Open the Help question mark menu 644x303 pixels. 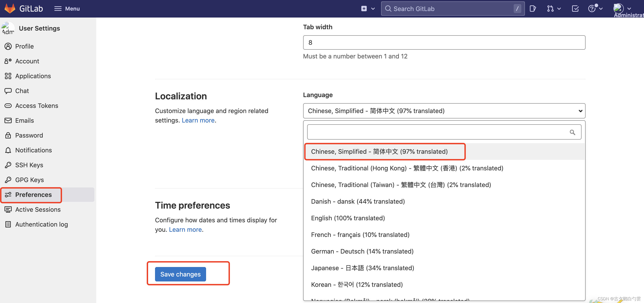tap(595, 9)
